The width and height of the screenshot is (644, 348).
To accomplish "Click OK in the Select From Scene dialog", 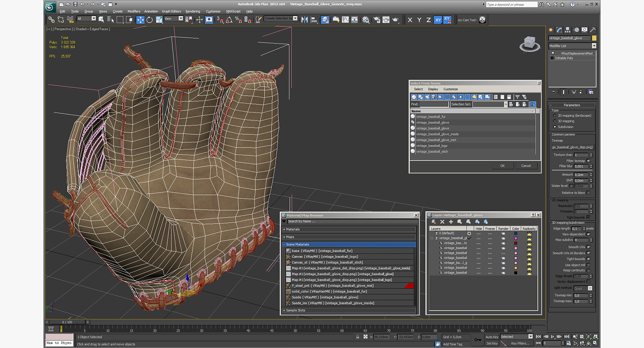I will pyautogui.click(x=503, y=166).
